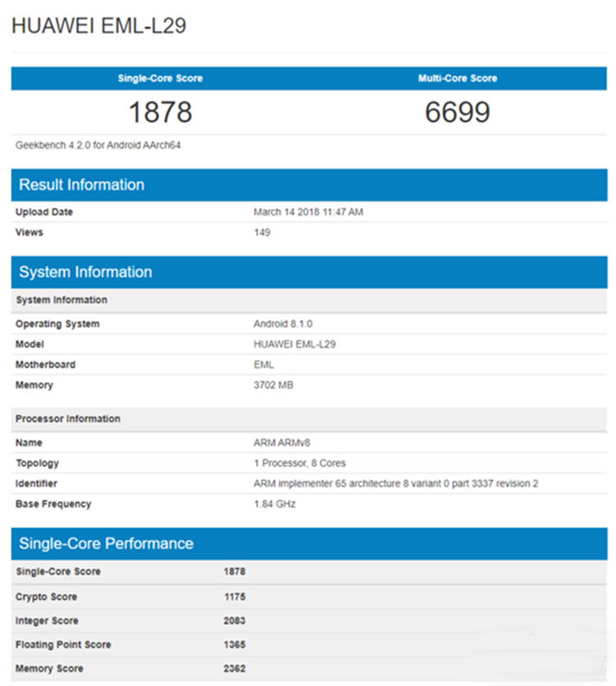Click the Topology value 1 Processor, 8 Cores
The width and height of the screenshot is (616, 686).
[301, 463]
